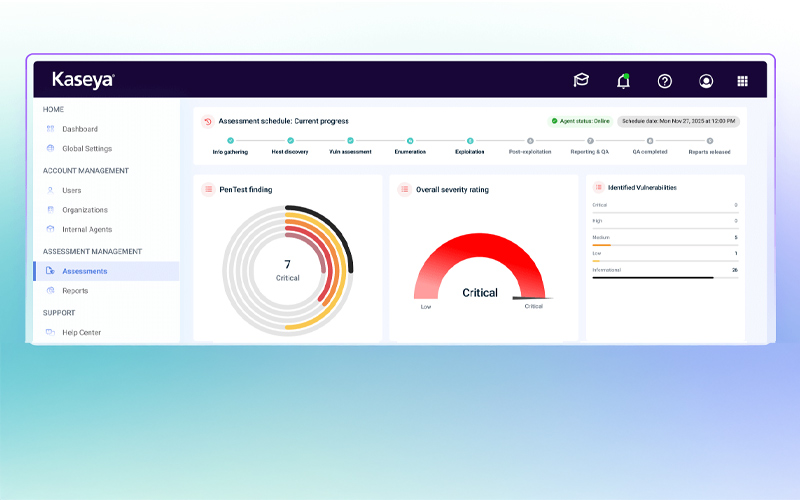Viewport: 800px width, 500px height.
Task: Open Dashboard in the sidebar
Action: (79, 129)
